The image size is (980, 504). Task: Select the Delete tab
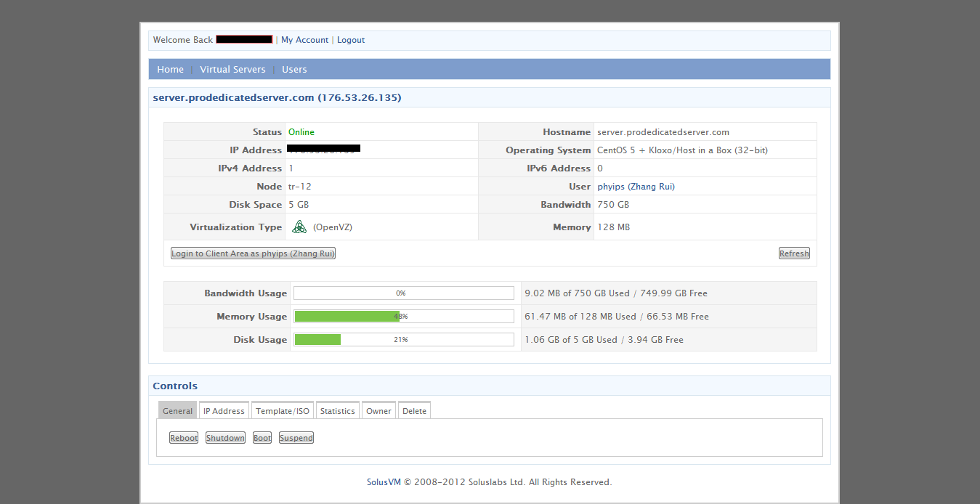414,410
